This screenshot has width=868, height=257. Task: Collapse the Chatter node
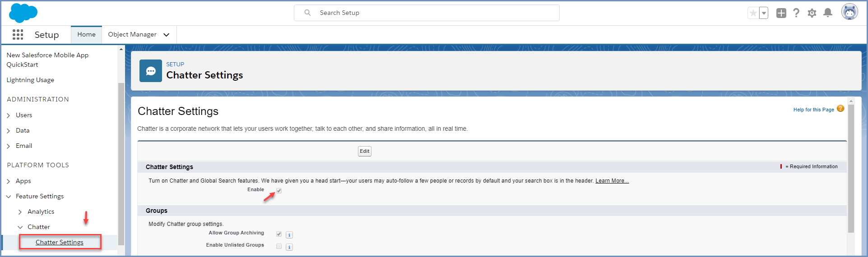[20, 227]
